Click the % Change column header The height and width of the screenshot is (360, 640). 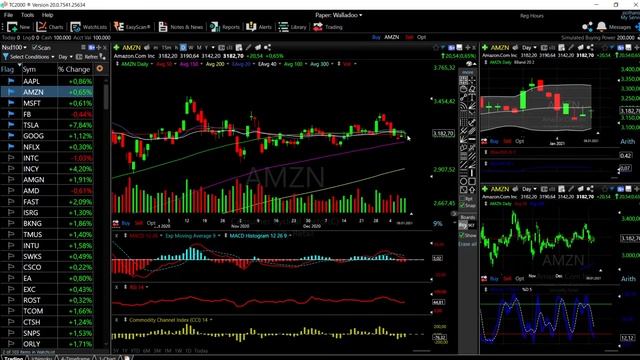74,69
